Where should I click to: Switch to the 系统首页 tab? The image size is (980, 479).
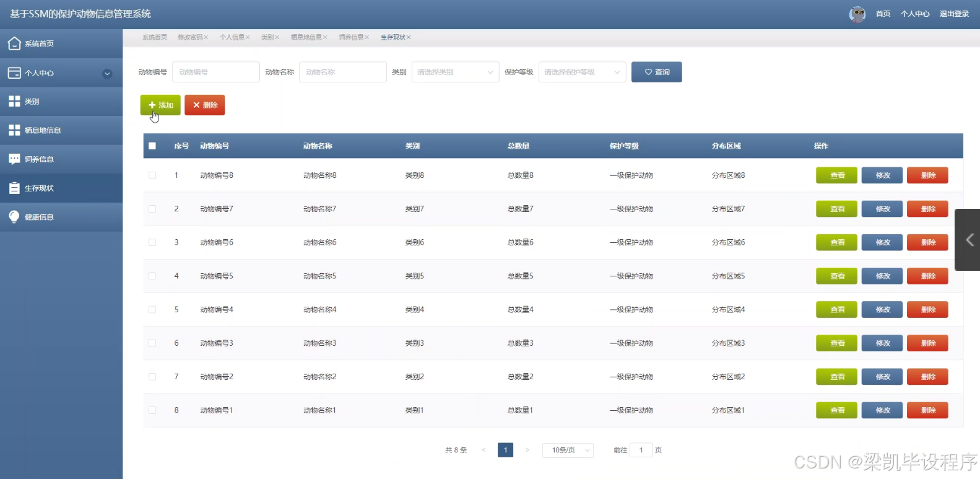point(155,37)
